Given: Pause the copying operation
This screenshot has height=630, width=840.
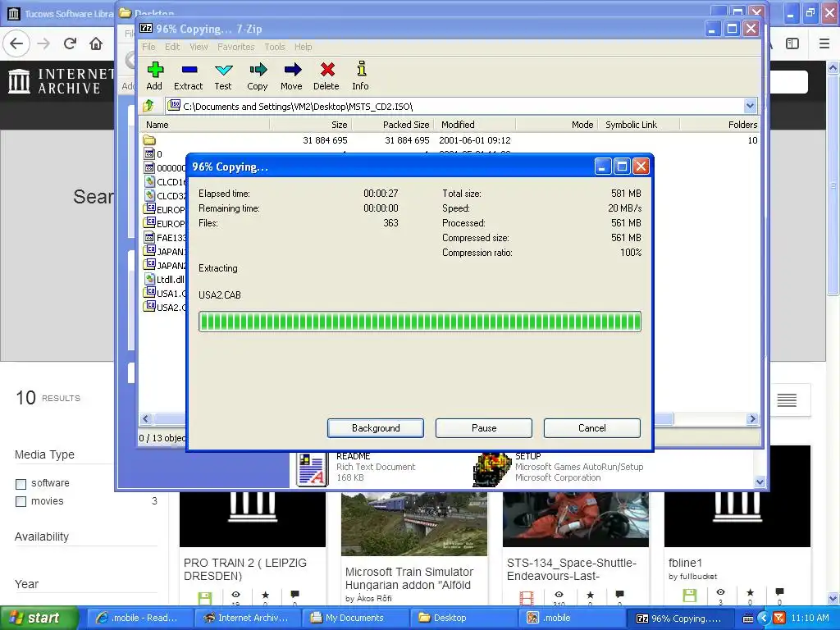Looking at the screenshot, I should [484, 428].
